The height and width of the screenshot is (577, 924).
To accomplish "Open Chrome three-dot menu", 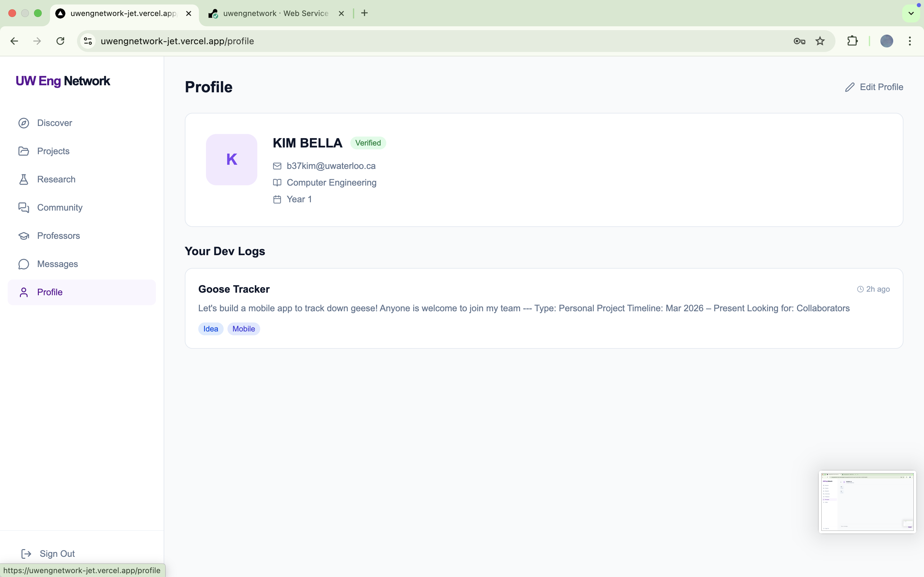I will point(910,41).
